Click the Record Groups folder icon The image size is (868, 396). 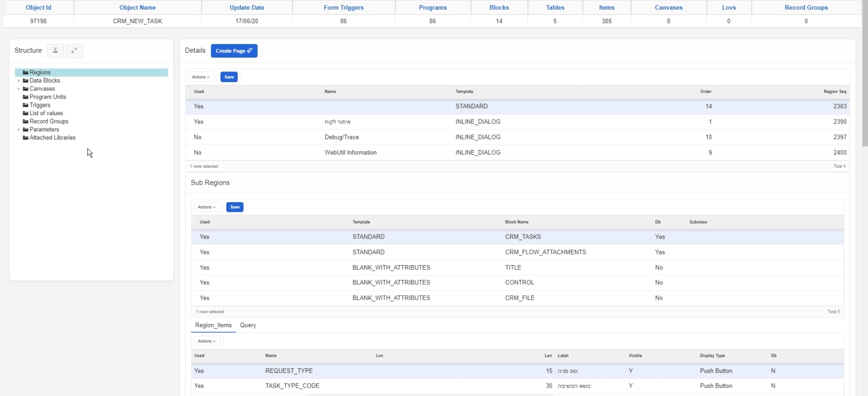click(x=25, y=121)
